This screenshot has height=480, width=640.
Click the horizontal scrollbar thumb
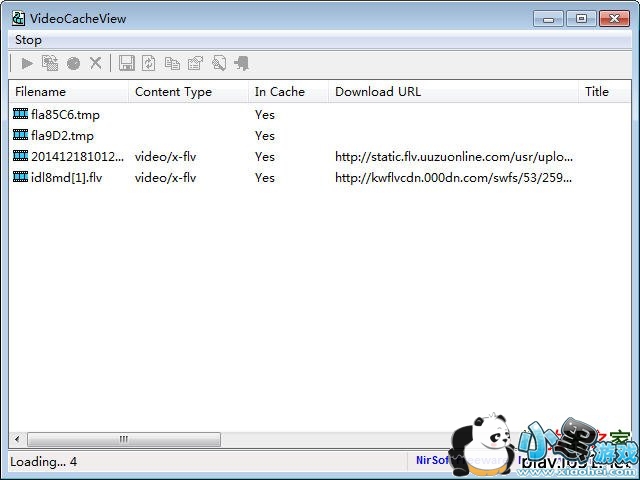coord(124,440)
